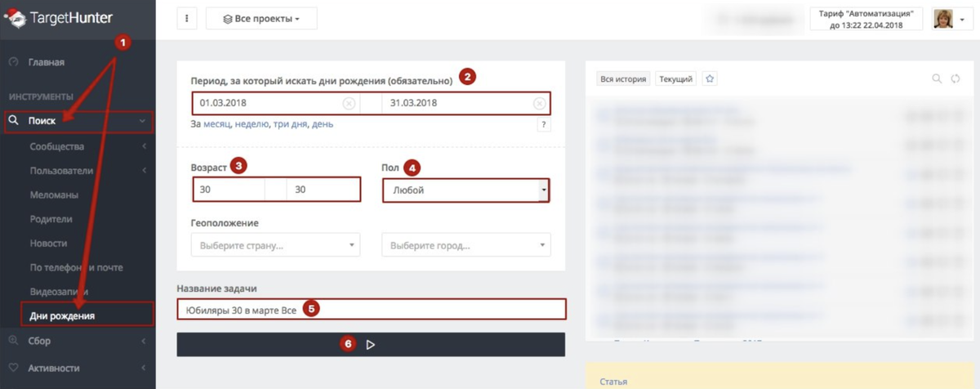This screenshot has width=980, height=389.
Task: Open the Видеозаписи search tool
Action: pos(59,291)
